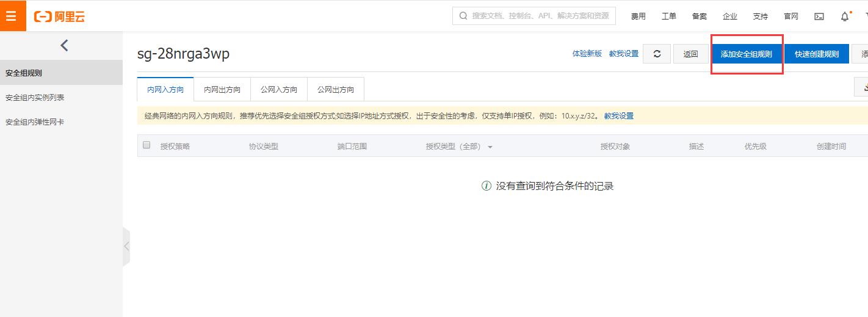Open the 授权类型（全部） filter dropdown

pyautogui.click(x=459, y=147)
